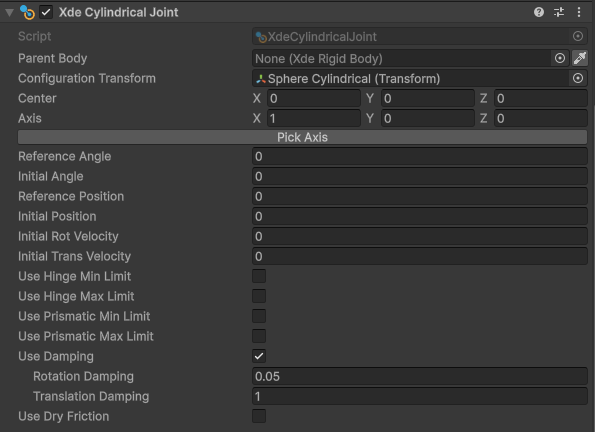The image size is (595, 432).
Task: Click the Axis Y value field
Action: pos(428,118)
